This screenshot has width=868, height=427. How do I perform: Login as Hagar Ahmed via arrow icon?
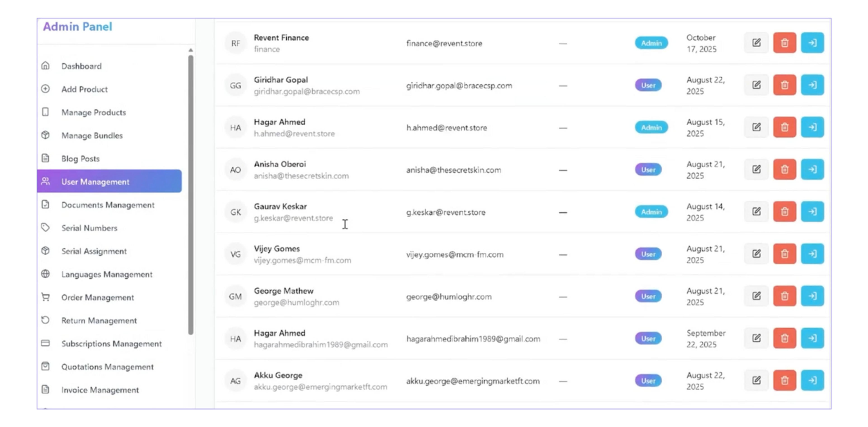coord(812,127)
